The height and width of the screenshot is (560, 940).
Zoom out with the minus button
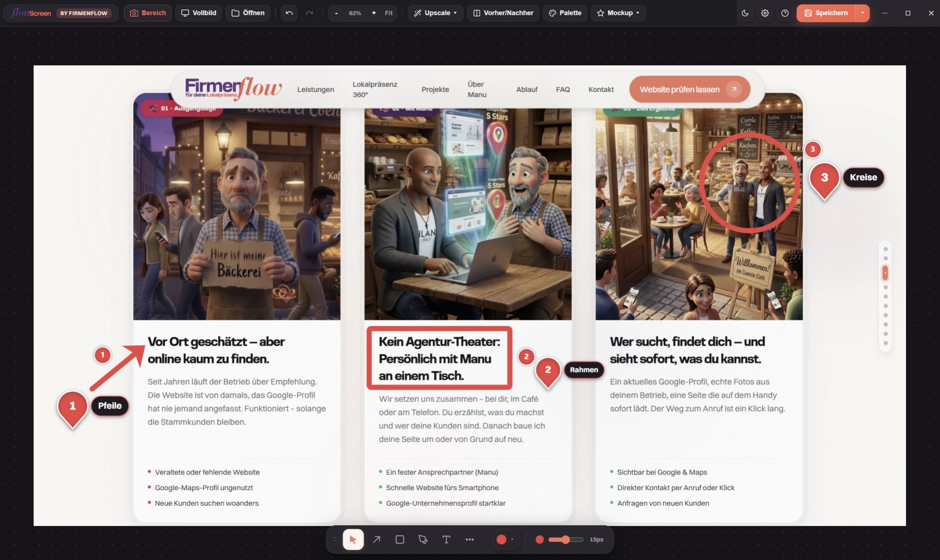tap(336, 13)
